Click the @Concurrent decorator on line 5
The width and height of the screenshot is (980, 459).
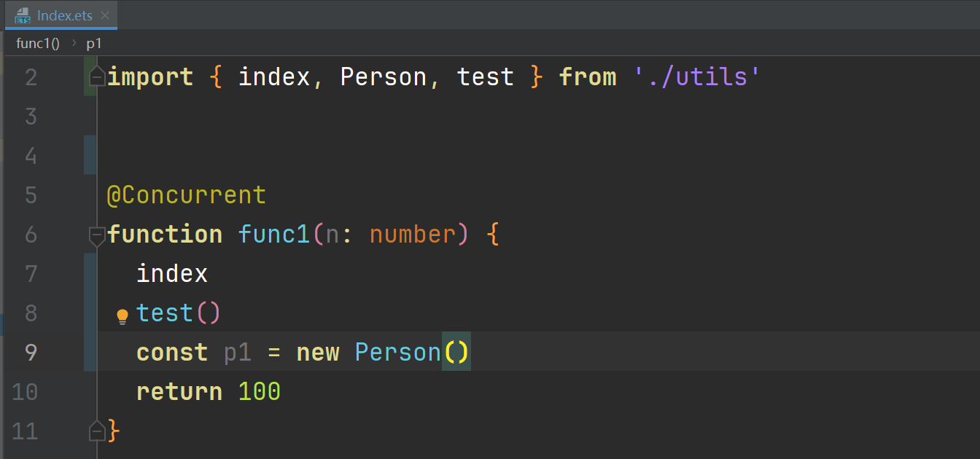click(187, 195)
